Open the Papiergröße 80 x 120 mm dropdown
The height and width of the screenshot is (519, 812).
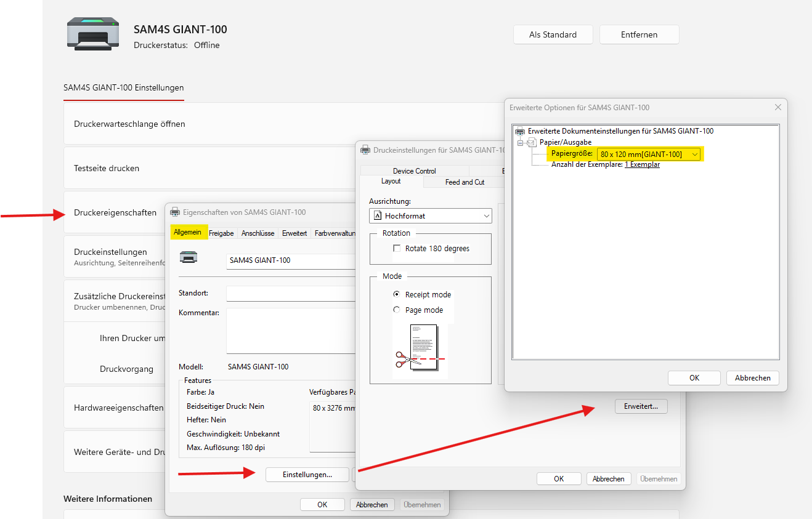pos(649,154)
